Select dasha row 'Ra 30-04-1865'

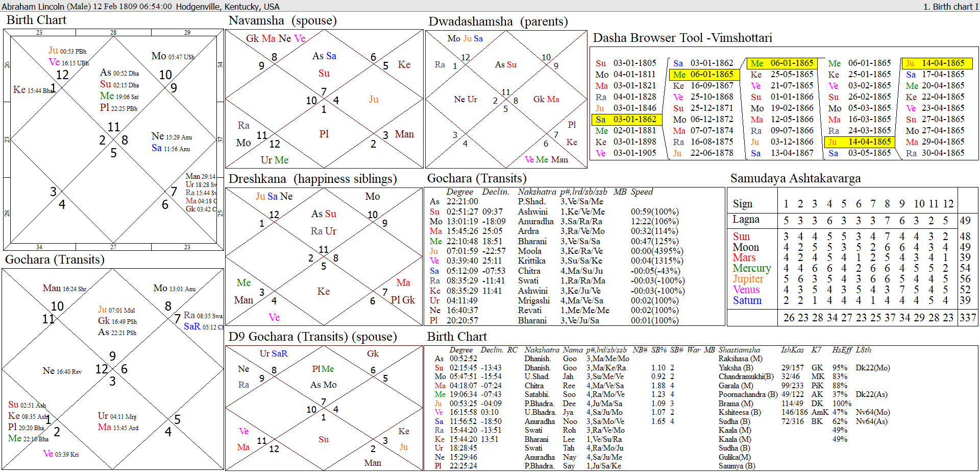click(936, 153)
